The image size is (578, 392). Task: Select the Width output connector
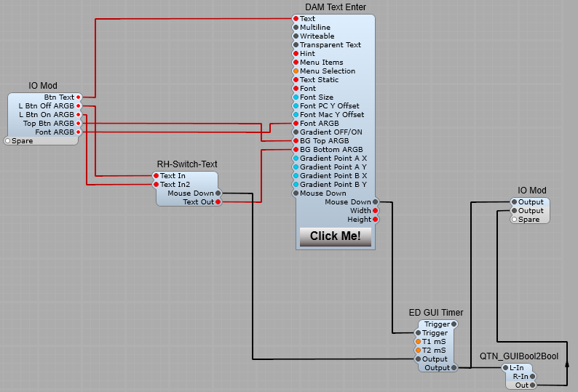[x=375, y=211]
